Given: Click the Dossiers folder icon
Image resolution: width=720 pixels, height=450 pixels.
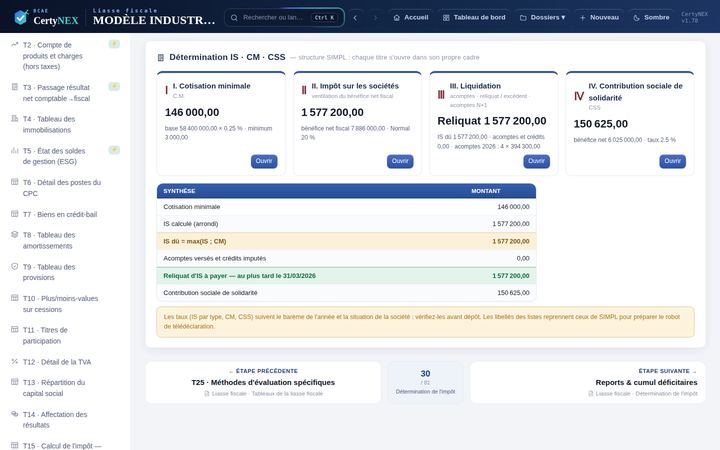Looking at the screenshot, I should tap(523, 17).
